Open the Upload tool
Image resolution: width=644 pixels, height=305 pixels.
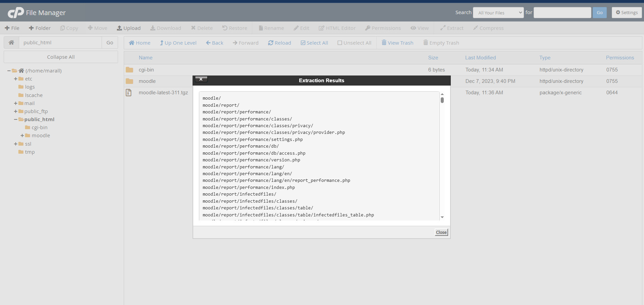pyautogui.click(x=129, y=28)
